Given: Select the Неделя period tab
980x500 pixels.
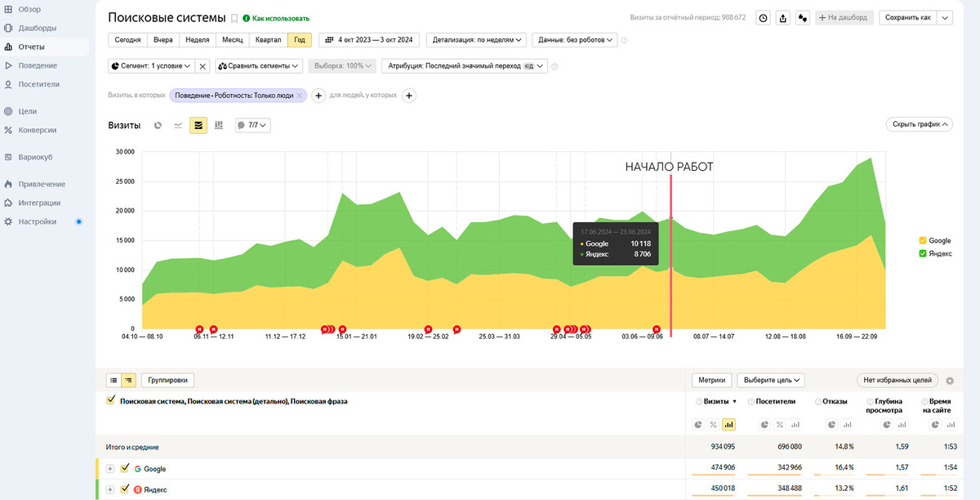Looking at the screenshot, I should coord(197,39).
